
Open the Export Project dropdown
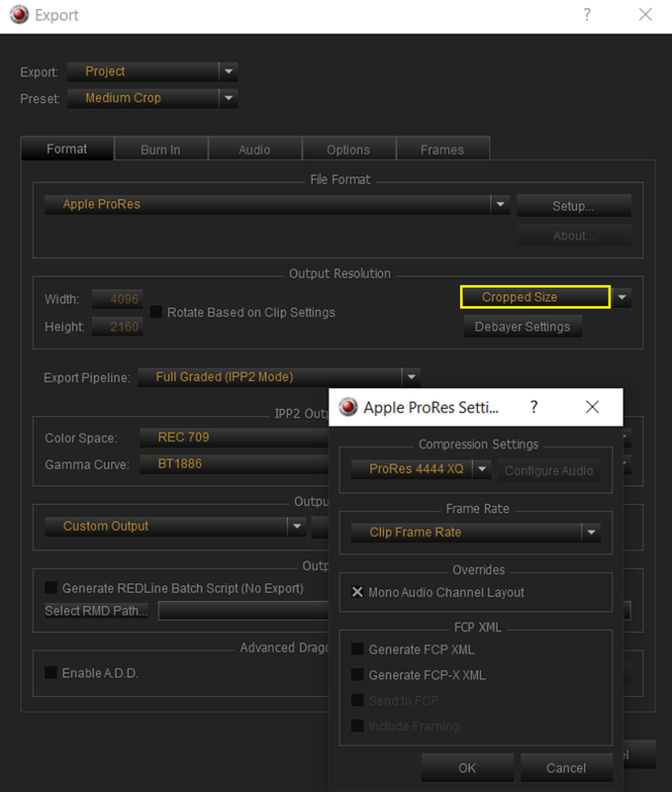point(152,71)
